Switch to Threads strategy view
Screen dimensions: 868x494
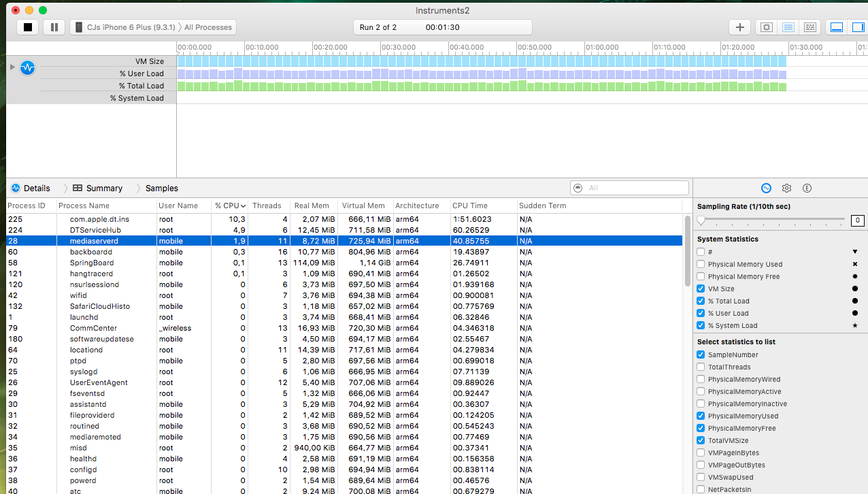click(809, 27)
